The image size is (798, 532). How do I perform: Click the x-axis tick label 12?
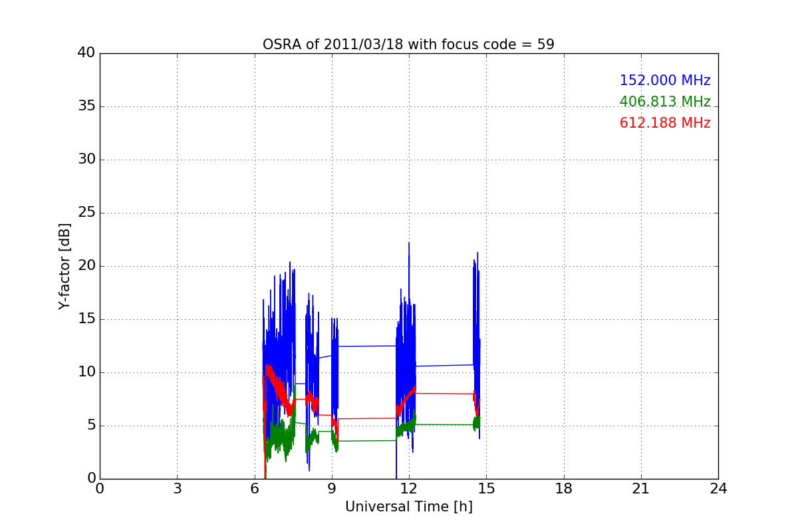click(409, 489)
